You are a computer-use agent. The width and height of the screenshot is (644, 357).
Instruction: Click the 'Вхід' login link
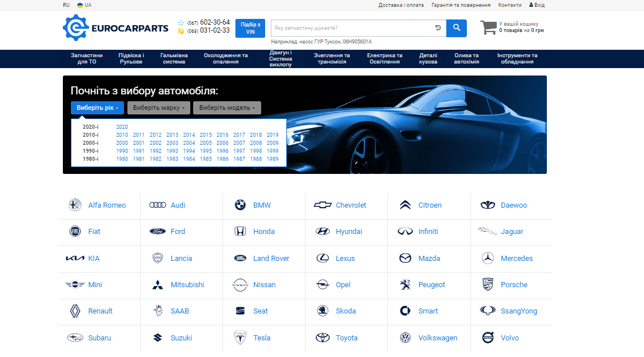pos(537,5)
